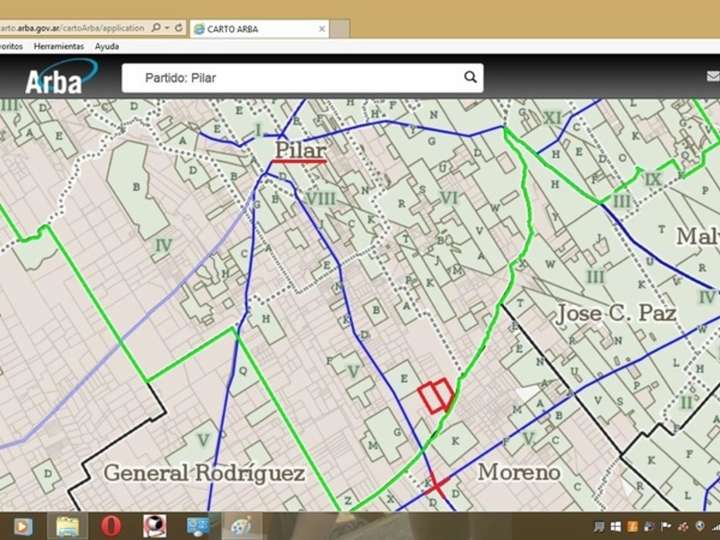Open the Herramientas menu
Screen dimensions: 720x540
[x=59, y=46]
